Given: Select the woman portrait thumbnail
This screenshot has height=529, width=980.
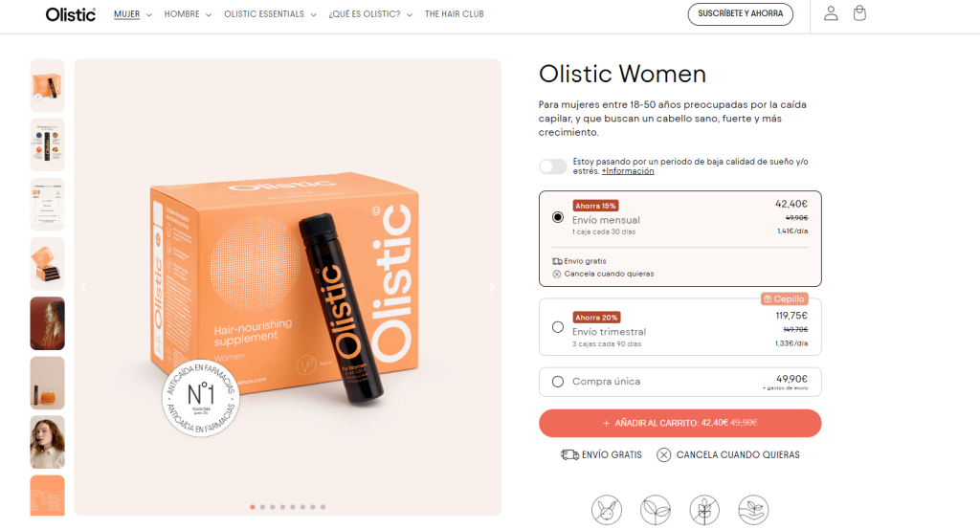Looking at the screenshot, I should [48, 442].
